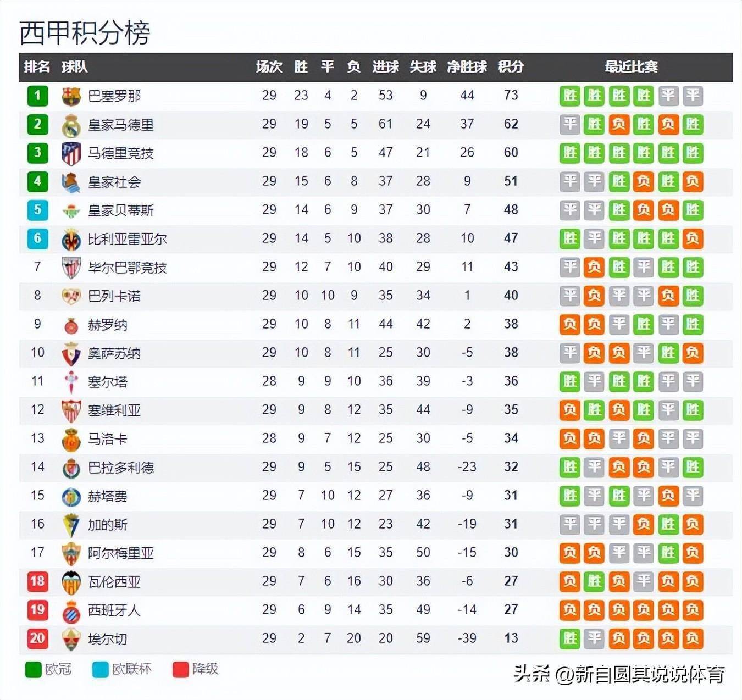
Task: Click the blue 欧联杯 legend swatch
Action: click(x=101, y=669)
